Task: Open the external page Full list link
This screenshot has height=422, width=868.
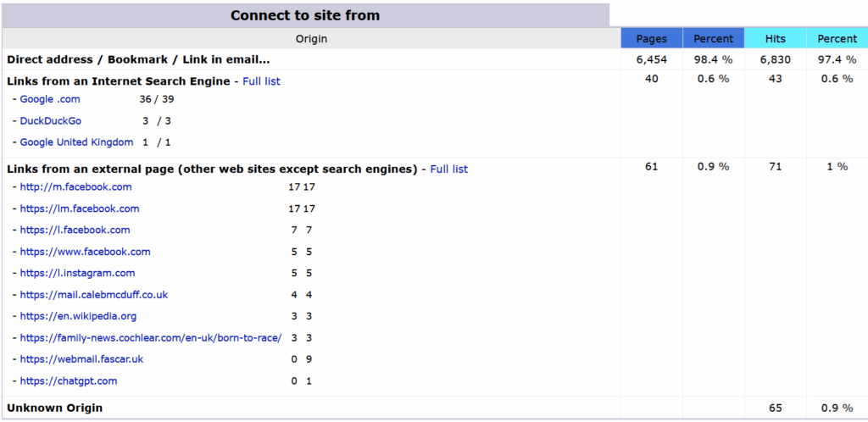Action: (448, 169)
